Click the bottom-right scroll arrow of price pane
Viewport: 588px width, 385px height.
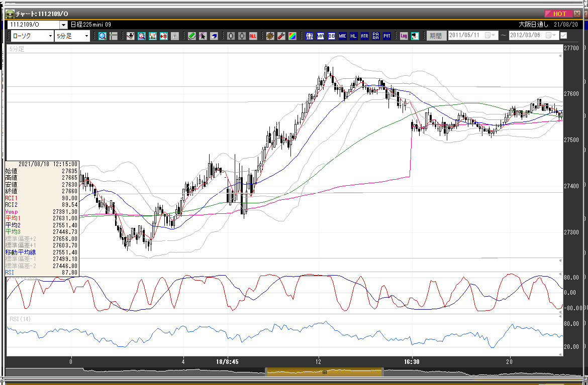[560, 261]
